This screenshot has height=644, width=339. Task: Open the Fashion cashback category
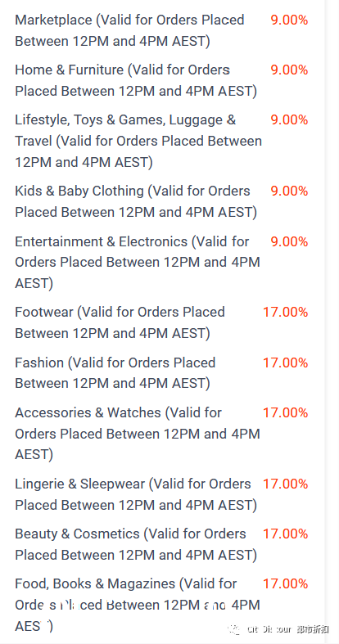click(115, 373)
